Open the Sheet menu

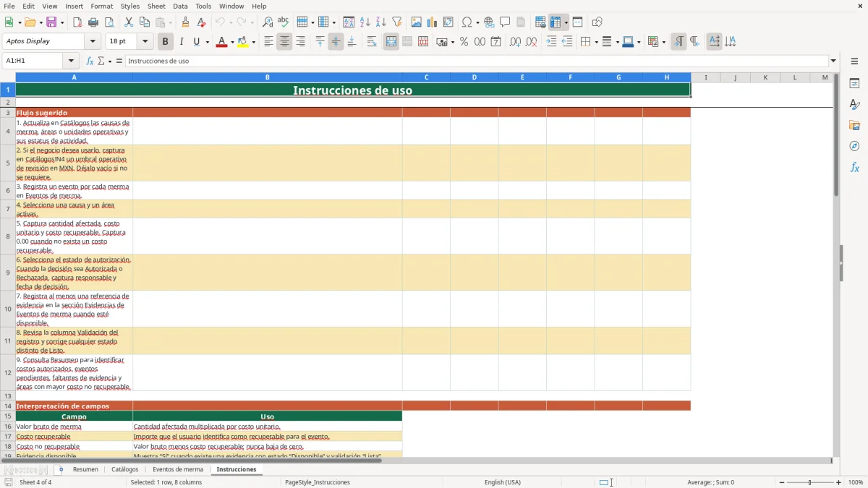[x=156, y=6]
